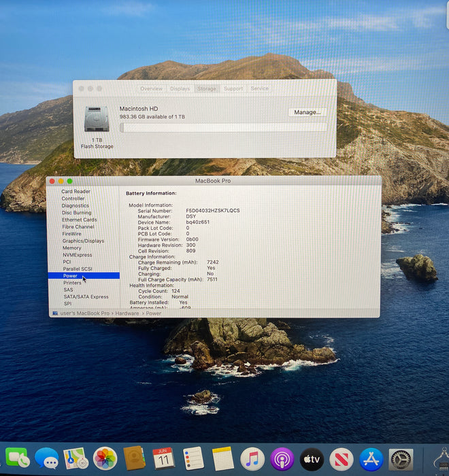Image resolution: width=449 pixels, height=476 pixels.
Task: Click the Full Charge Capacity value 7511
Action: (212, 279)
